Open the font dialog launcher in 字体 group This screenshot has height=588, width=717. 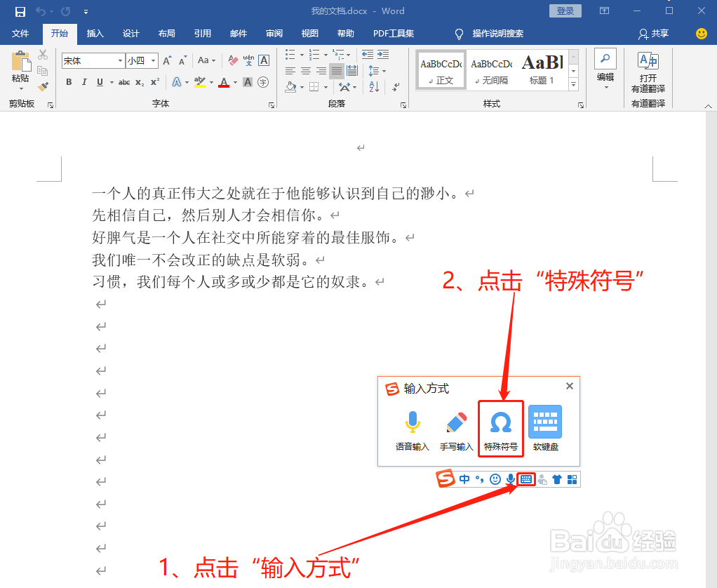click(x=272, y=105)
